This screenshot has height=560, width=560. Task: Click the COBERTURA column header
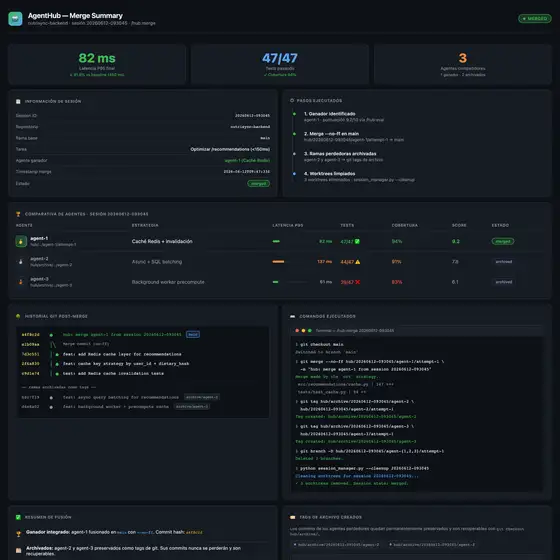[405, 225]
